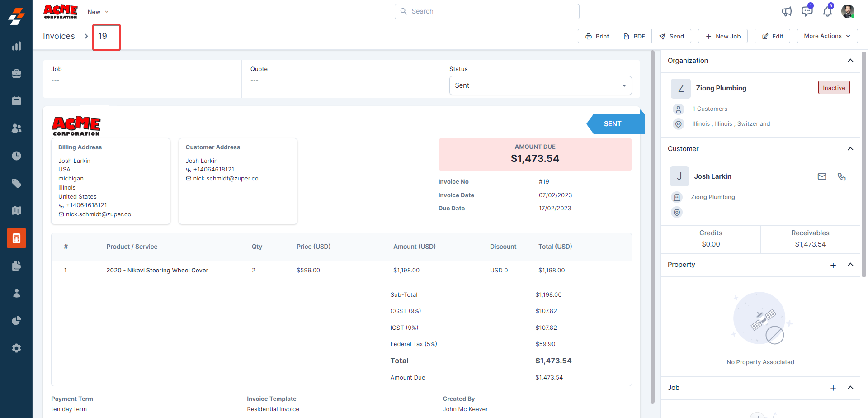Open the calendar icon in sidebar
Screen dimensions: 868x418
coord(16,101)
